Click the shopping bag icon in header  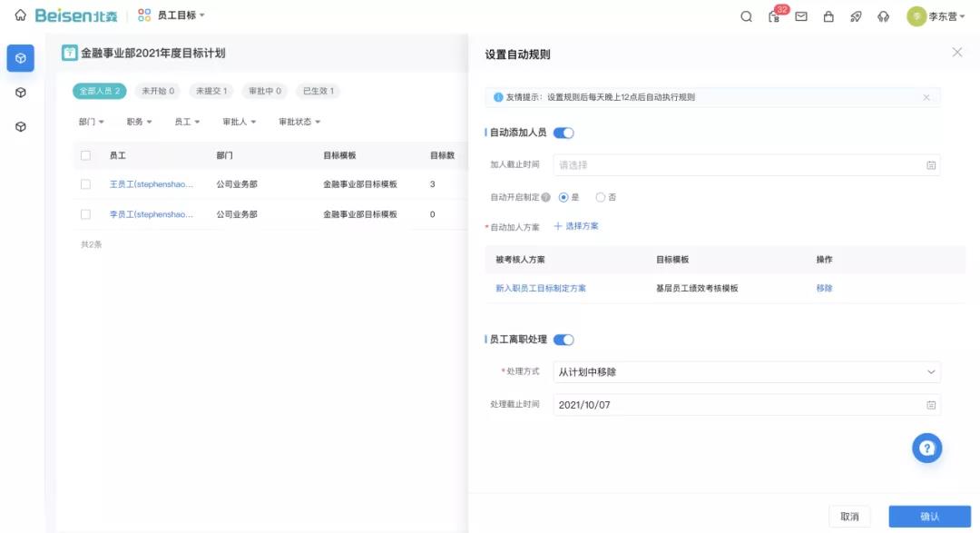point(828,15)
